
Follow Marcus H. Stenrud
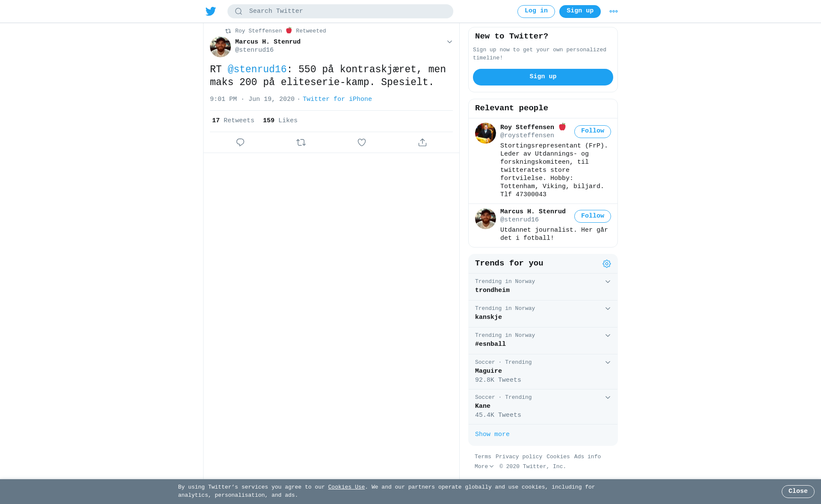593,216
